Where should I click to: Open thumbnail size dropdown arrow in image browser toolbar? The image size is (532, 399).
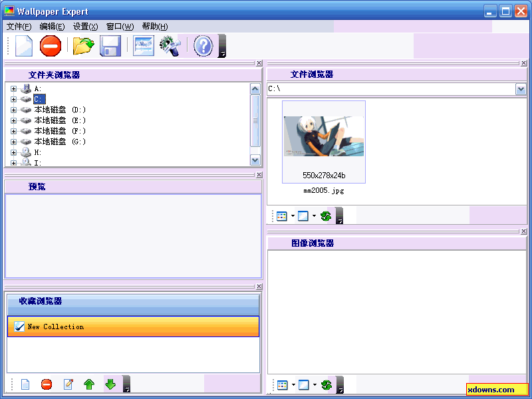(315, 385)
